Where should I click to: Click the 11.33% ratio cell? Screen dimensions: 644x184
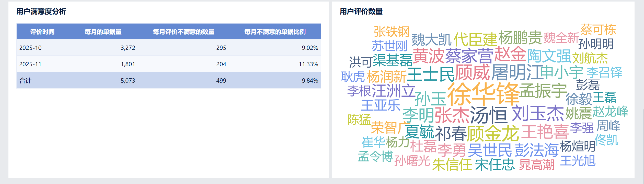(308, 64)
